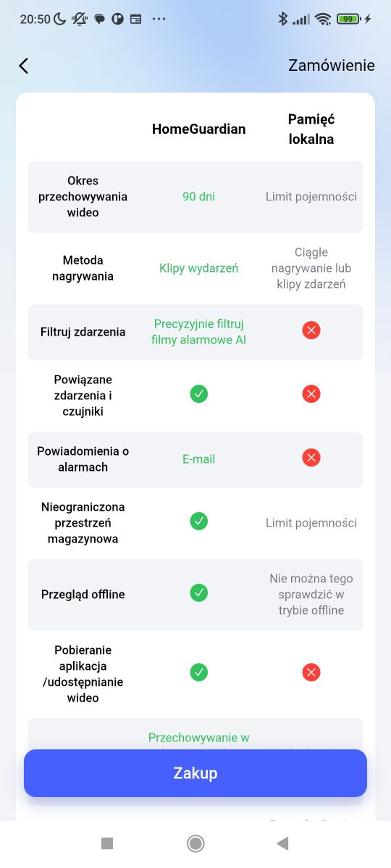This screenshot has width=391, height=868.
Task: Open the Zamówienie link
Action: pyautogui.click(x=332, y=65)
